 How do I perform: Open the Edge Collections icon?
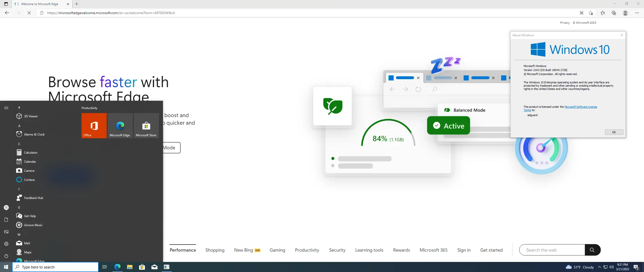(x=614, y=13)
